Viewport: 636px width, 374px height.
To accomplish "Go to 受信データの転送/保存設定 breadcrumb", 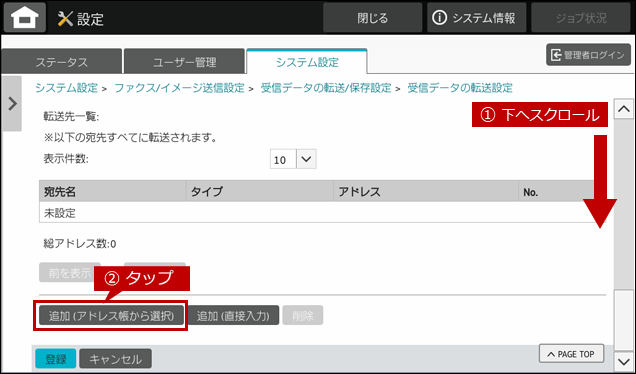I will (326, 88).
